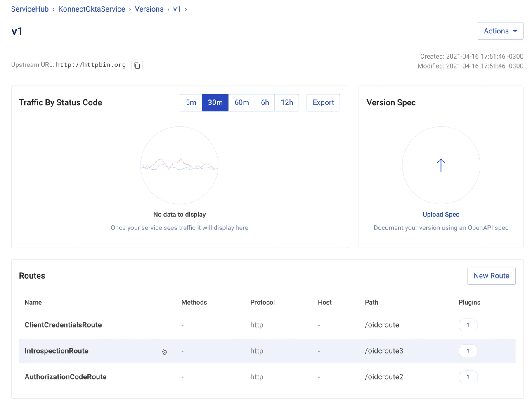
Task: Export the traffic data
Action: click(x=323, y=103)
